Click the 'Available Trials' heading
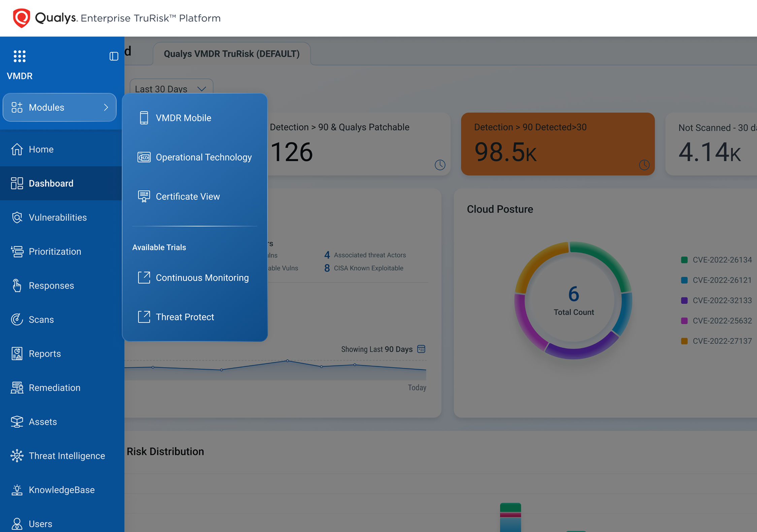 [159, 247]
